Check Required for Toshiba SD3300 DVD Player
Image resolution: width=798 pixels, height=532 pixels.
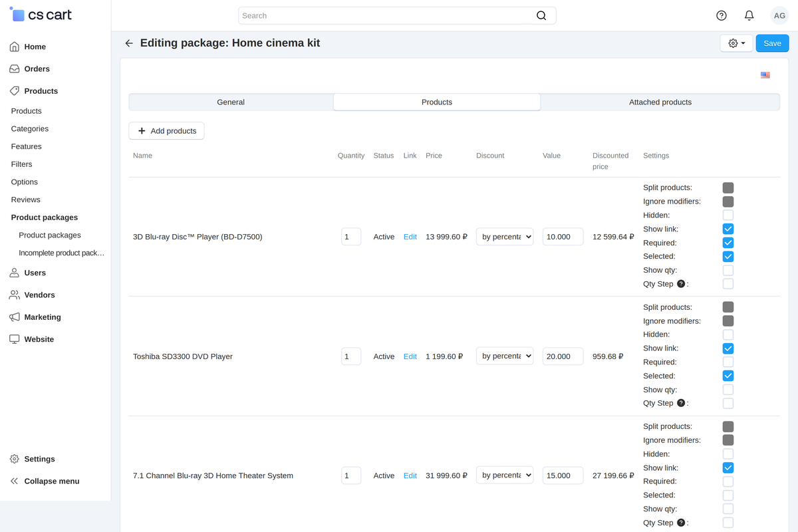pos(728,362)
